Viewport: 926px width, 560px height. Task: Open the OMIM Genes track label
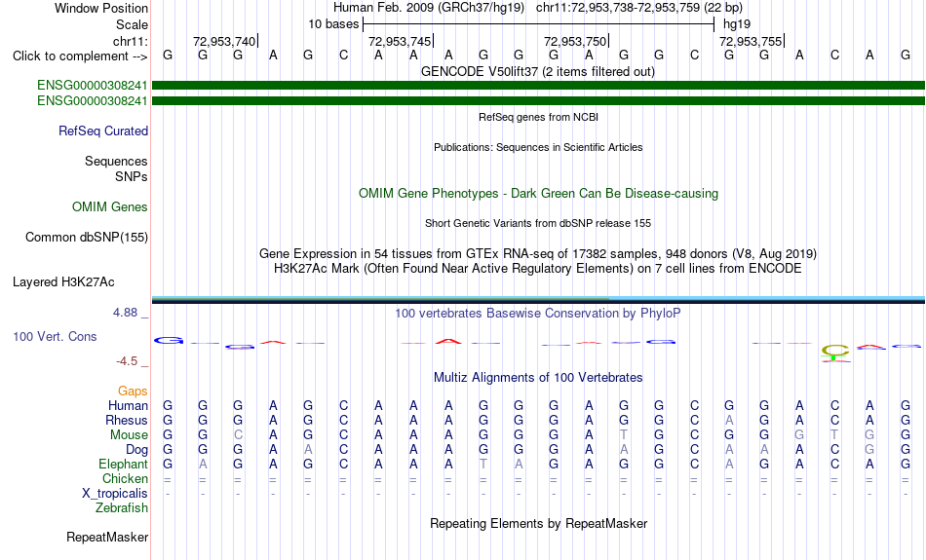pyautogui.click(x=109, y=207)
